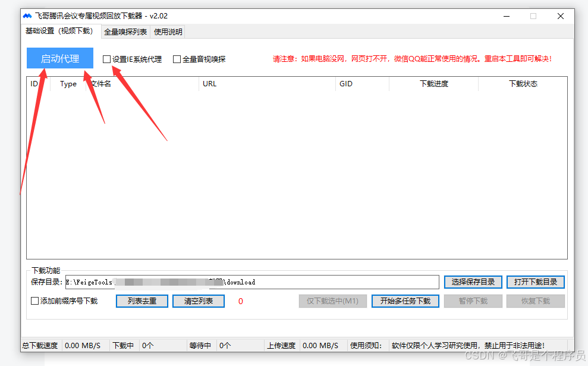The image size is (588, 366).
Task: Click the Type column header
Action: pyautogui.click(x=68, y=84)
